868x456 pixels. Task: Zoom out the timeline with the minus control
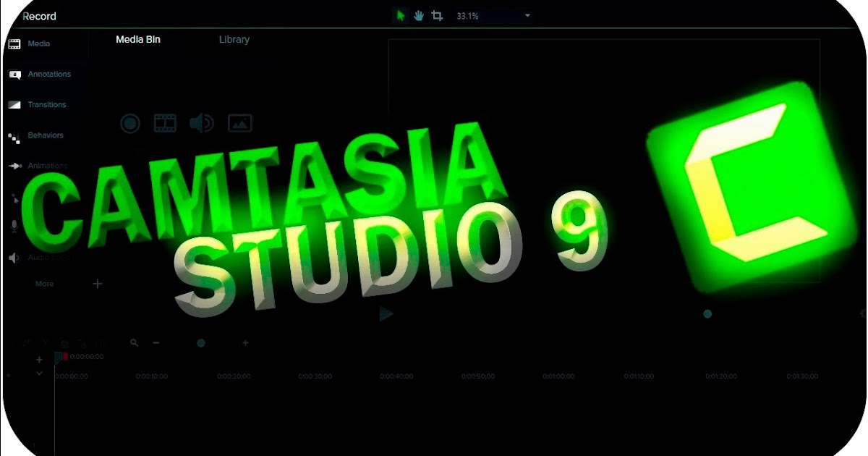point(156,343)
